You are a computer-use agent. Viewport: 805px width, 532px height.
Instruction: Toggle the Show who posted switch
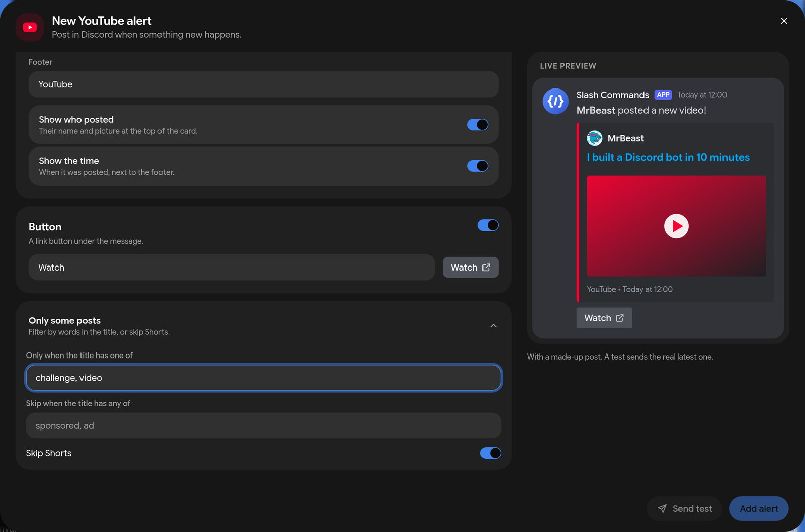[x=477, y=125]
